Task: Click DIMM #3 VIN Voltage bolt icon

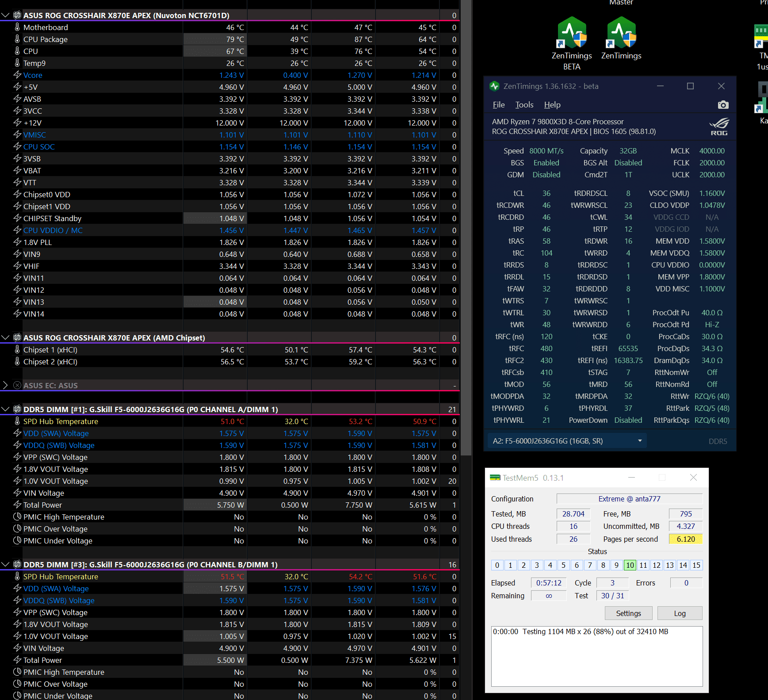Action: tap(17, 648)
